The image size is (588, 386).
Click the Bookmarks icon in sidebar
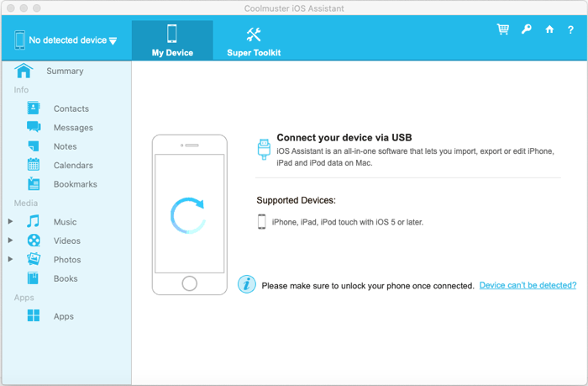[x=34, y=183]
